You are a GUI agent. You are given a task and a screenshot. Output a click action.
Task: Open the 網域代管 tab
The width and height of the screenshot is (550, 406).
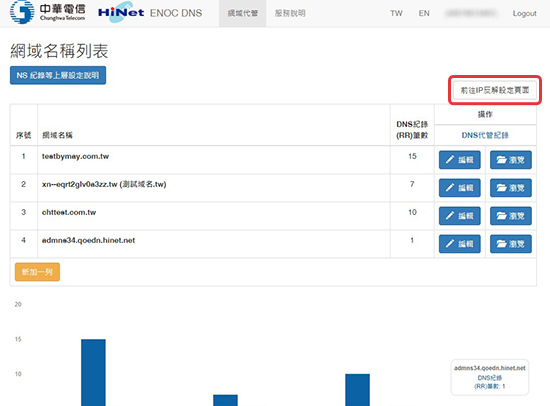coord(243,13)
